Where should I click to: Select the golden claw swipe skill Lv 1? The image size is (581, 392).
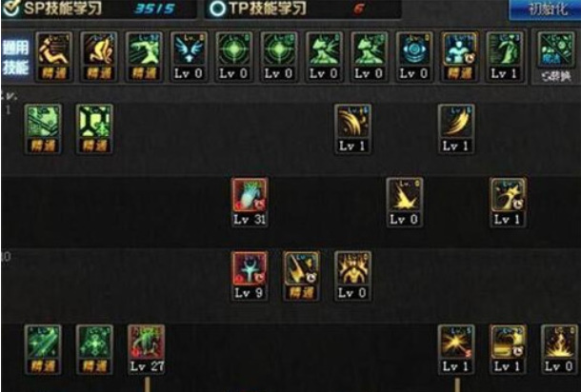352,128
